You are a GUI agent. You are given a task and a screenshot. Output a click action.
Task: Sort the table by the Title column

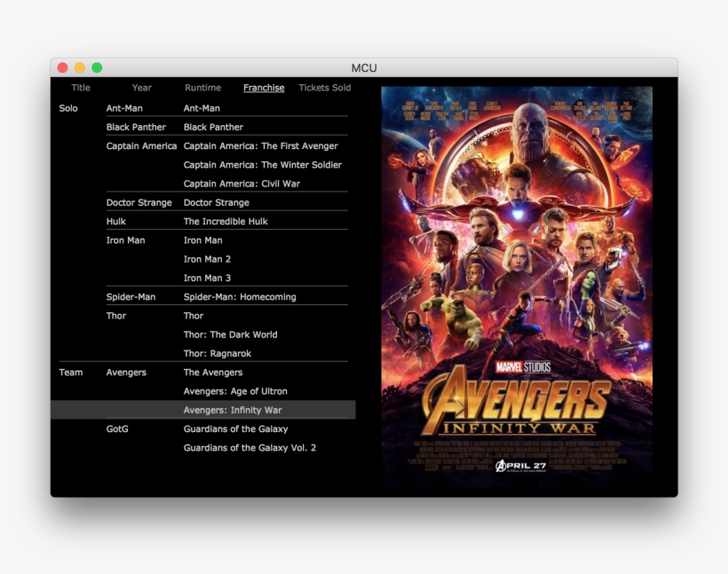coord(81,88)
